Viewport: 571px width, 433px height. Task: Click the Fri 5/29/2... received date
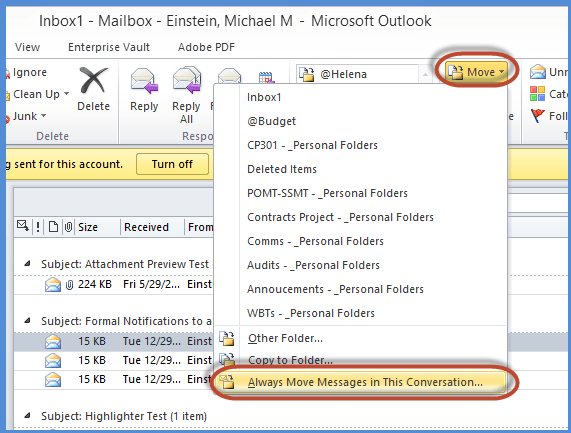click(x=151, y=284)
